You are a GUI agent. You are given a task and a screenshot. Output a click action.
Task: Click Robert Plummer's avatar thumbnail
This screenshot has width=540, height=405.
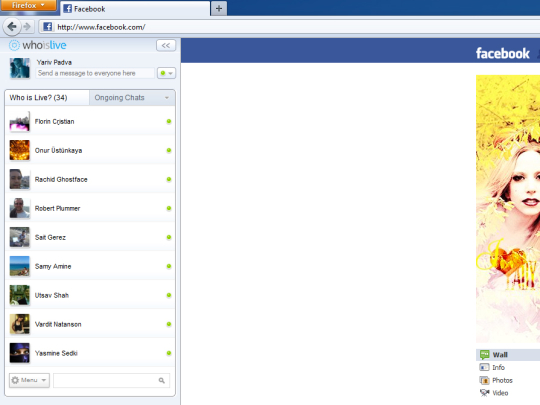tap(20, 208)
